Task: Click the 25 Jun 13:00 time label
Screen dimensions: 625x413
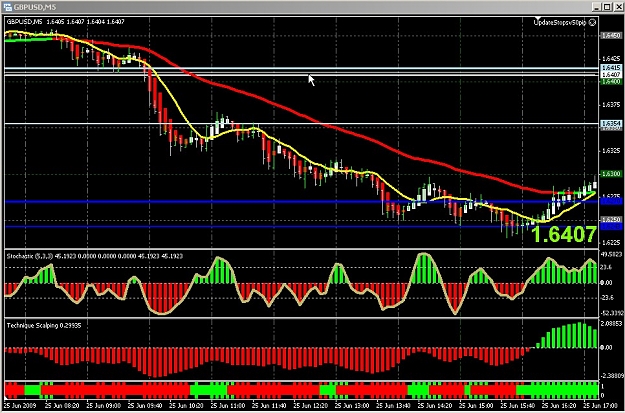Action: pyautogui.click(x=351, y=404)
